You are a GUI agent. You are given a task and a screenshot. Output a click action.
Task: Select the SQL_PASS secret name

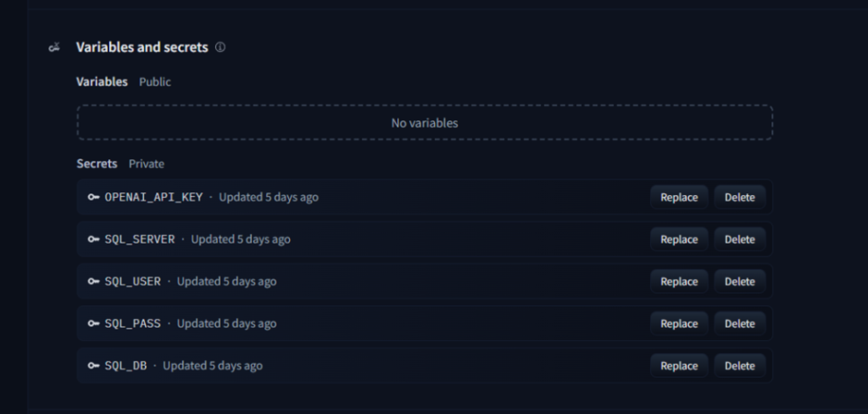click(x=133, y=323)
